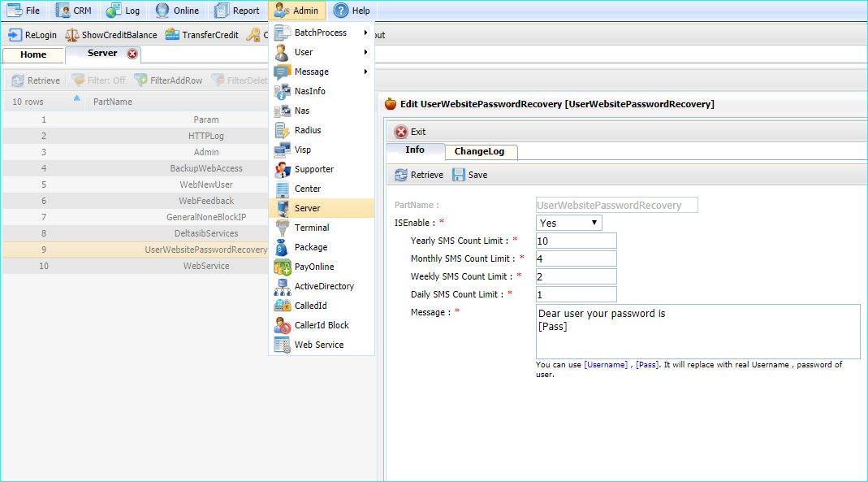Click the ReLogin toolbar icon

click(x=15, y=35)
